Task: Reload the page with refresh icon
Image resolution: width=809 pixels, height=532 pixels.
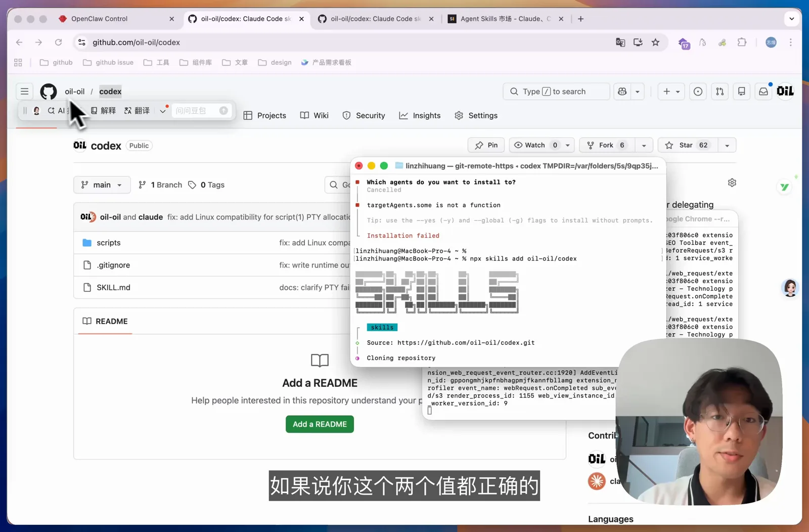Action: [58, 42]
